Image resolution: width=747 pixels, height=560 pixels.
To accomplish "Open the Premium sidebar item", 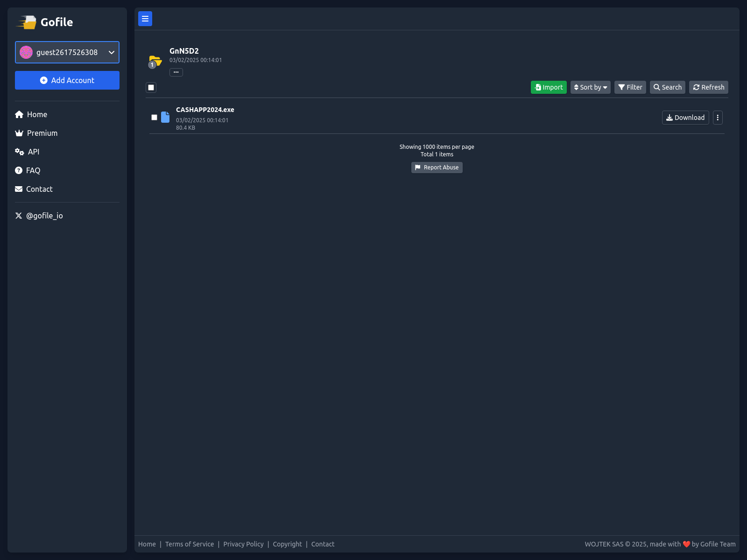I will pos(36,133).
